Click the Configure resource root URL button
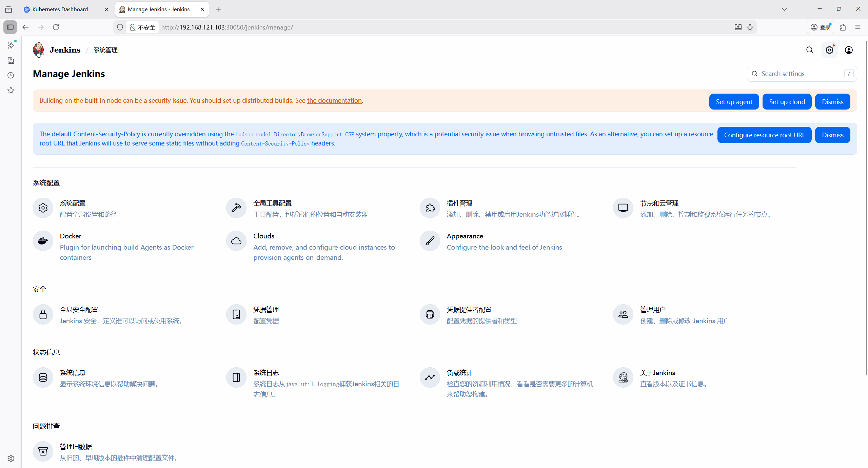This screenshot has height=468, width=868. coord(764,135)
